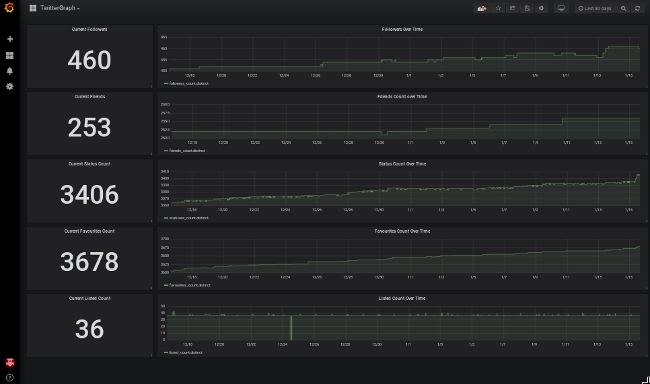Click the 36 listed count value

[90, 329]
